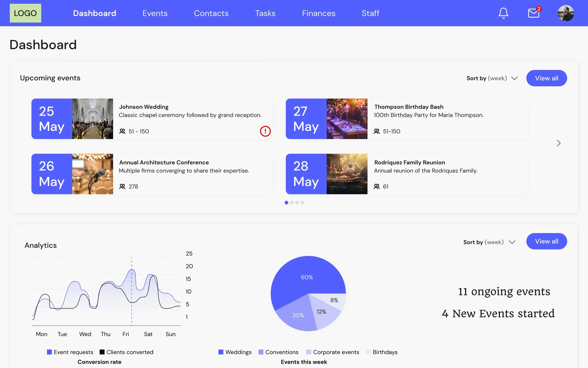Open the Events nav tab

coord(155,13)
